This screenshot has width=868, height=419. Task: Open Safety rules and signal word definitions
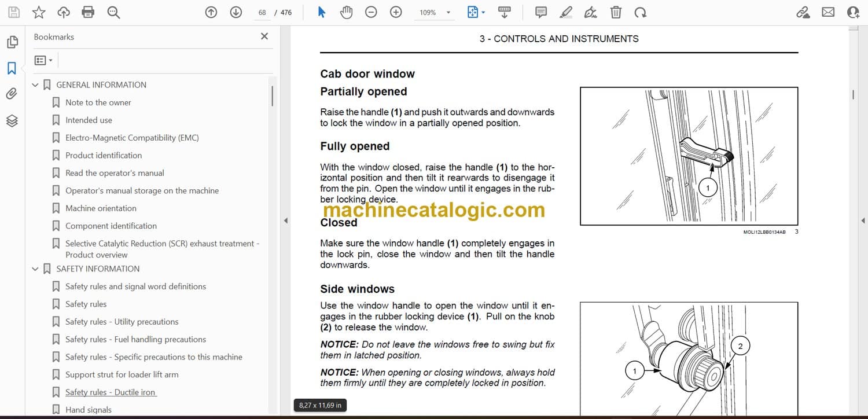coord(136,286)
